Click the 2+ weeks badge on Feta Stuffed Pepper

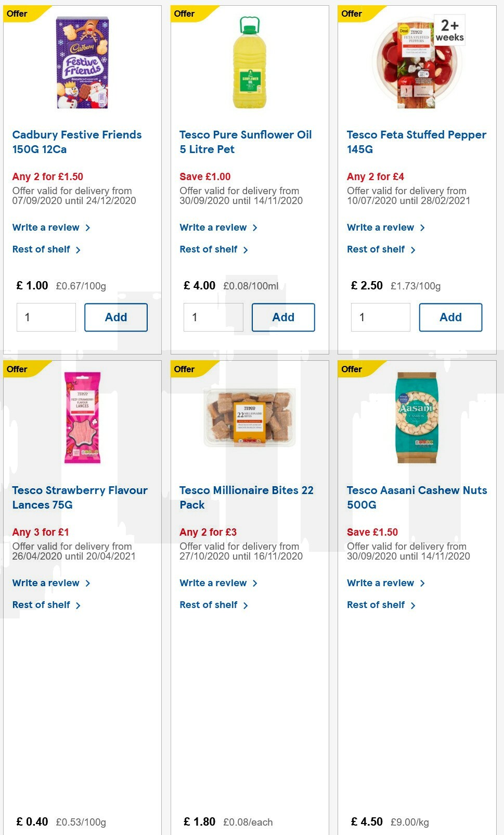[x=448, y=30]
